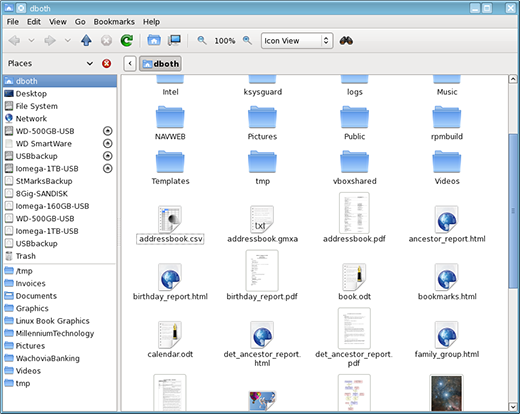Eject the Iomega-1TB-USB drive
The width and height of the screenshot is (520, 414).
(107, 169)
